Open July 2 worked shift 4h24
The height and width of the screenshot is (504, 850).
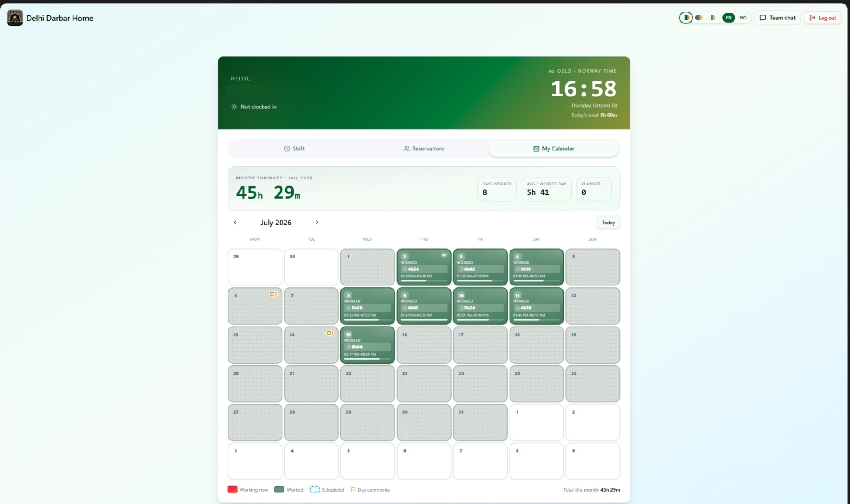(x=424, y=267)
